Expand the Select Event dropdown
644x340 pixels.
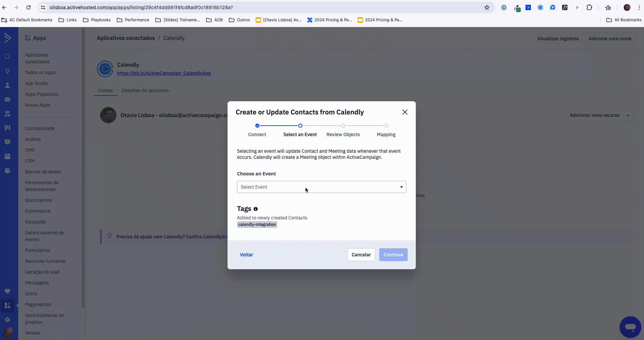coord(321,187)
